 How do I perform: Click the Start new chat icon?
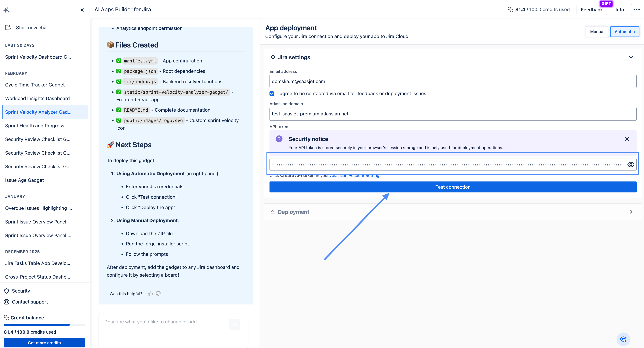click(x=8, y=27)
